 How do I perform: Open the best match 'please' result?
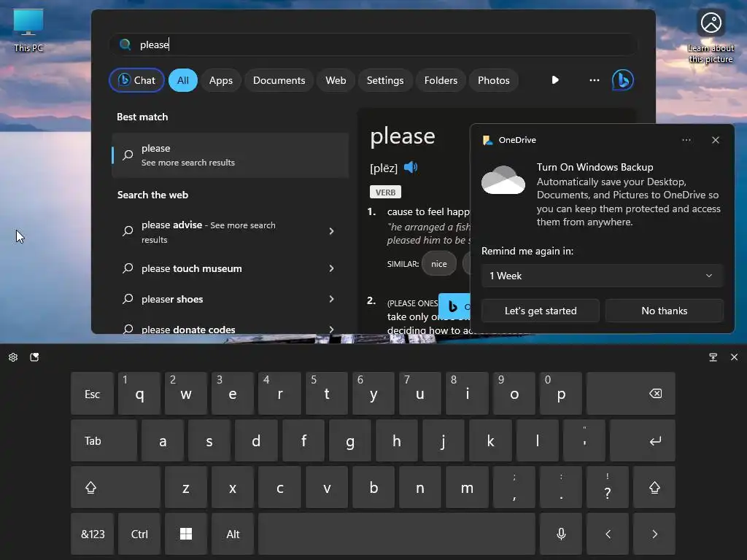point(231,155)
